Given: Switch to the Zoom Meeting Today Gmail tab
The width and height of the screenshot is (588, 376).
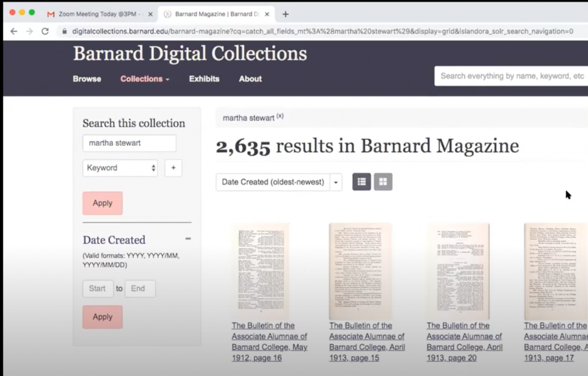Looking at the screenshot, I should pyautogui.click(x=99, y=14).
